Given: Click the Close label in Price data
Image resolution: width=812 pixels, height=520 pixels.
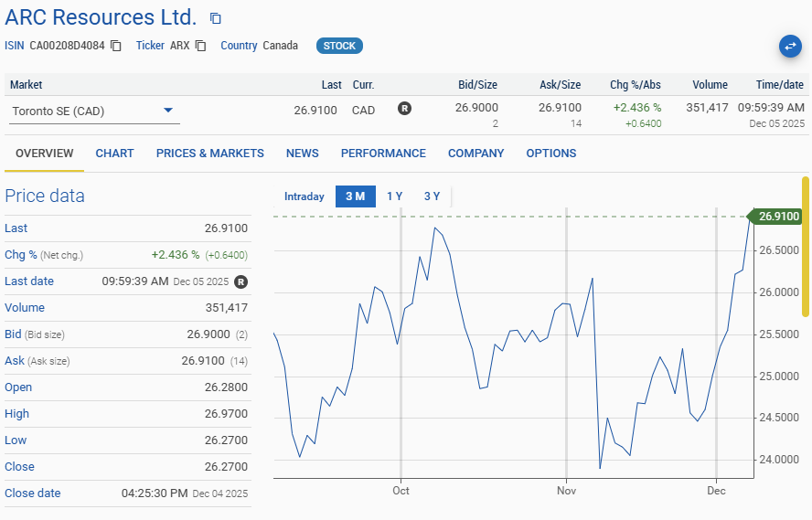Looking at the screenshot, I should coord(19,466).
